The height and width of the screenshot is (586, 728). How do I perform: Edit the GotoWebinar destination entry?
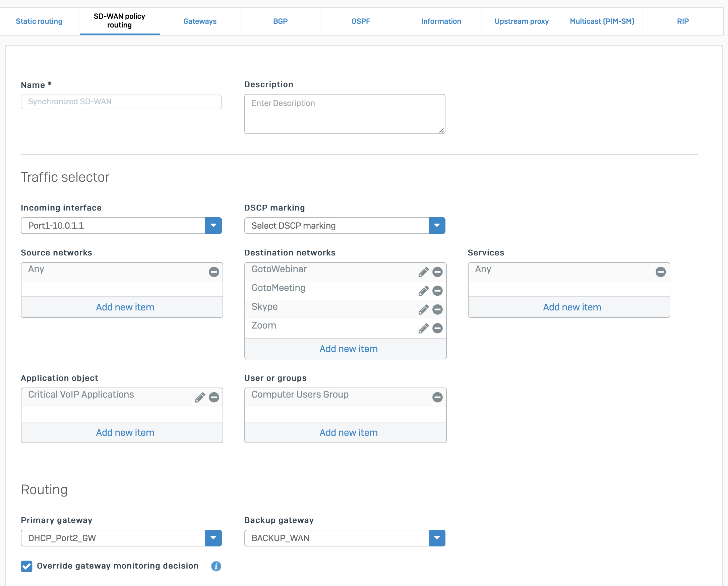(423, 272)
